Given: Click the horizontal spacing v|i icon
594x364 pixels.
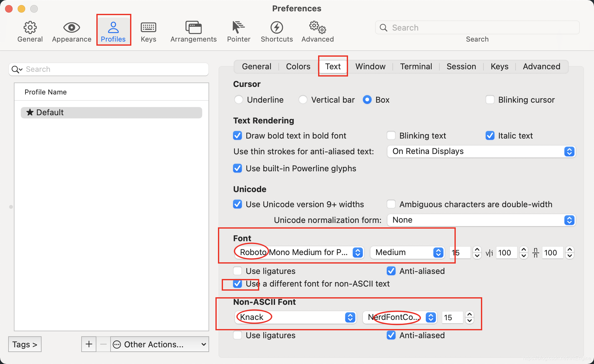Looking at the screenshot, I should point(489,253).
